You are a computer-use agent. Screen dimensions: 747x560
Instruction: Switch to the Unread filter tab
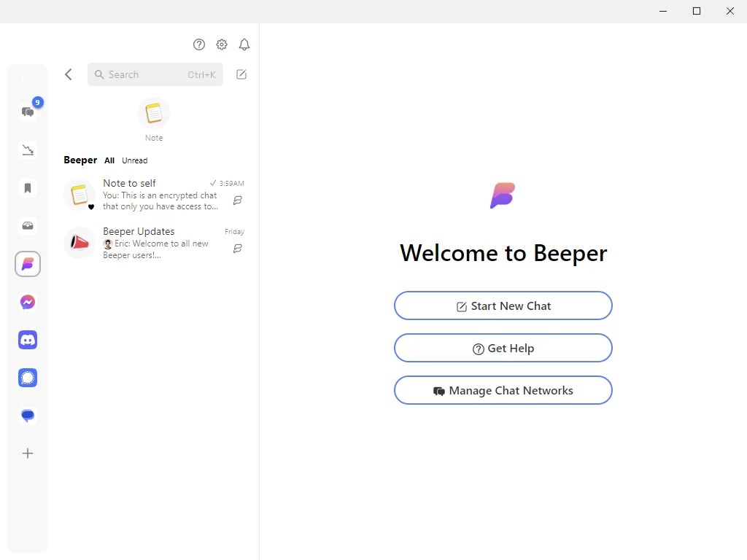coord(135,160)
